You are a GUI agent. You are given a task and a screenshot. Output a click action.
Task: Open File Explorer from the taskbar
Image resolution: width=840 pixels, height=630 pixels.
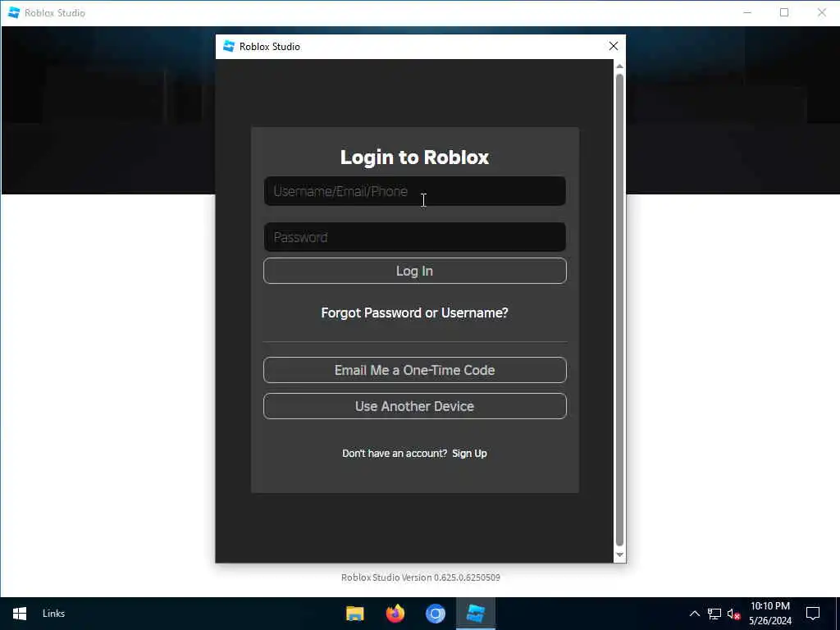point(354,614)
